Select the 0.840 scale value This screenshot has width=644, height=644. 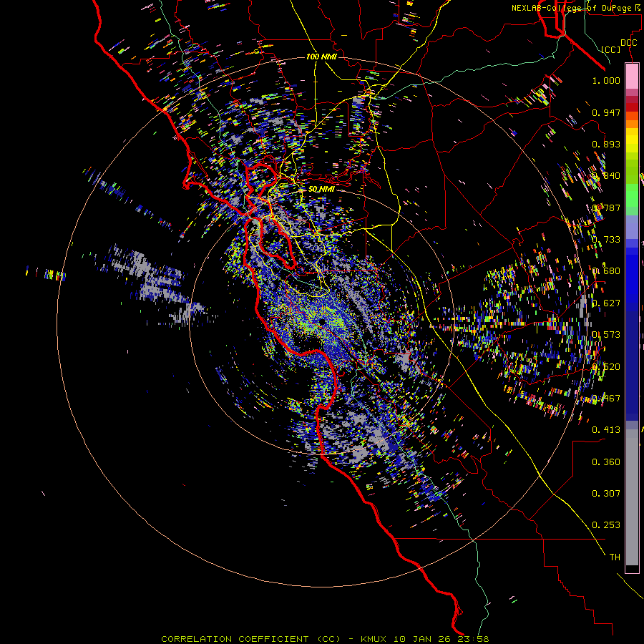(606, 176)
